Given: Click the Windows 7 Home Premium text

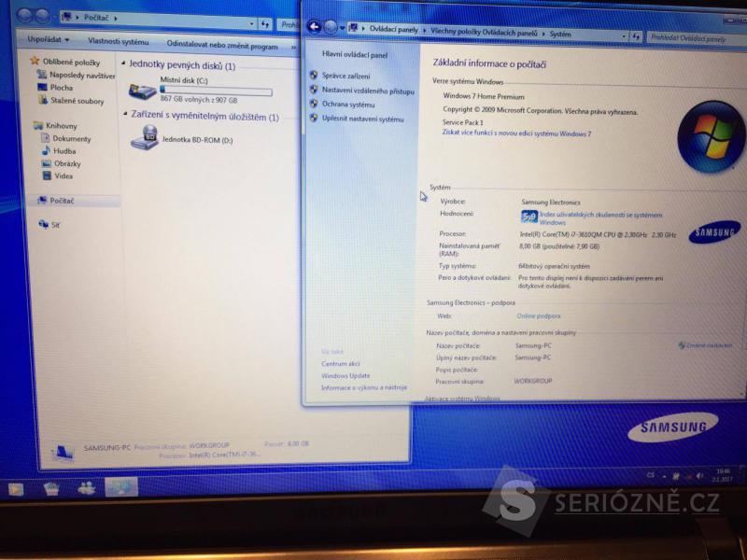Looking at the screenshot, I should [x=484, y=96].
